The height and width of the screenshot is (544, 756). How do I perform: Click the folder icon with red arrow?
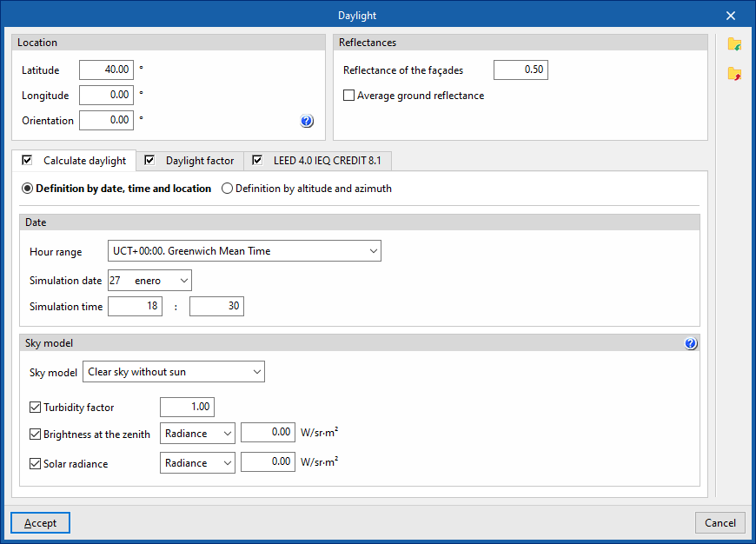734,74
